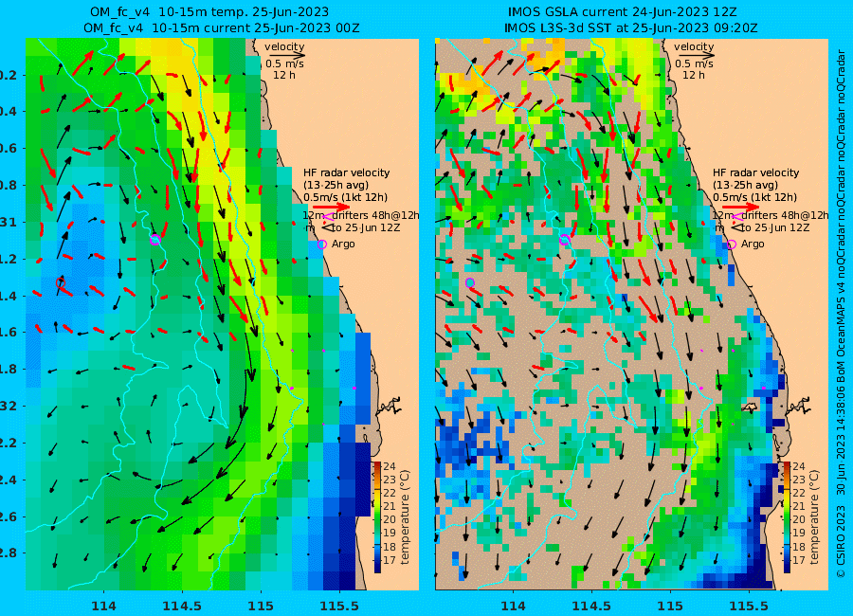
Task: Click the title 'IMOS L3S-3d SST at 25-Jun-2023 09:20Z'
Action: (630, 27)
